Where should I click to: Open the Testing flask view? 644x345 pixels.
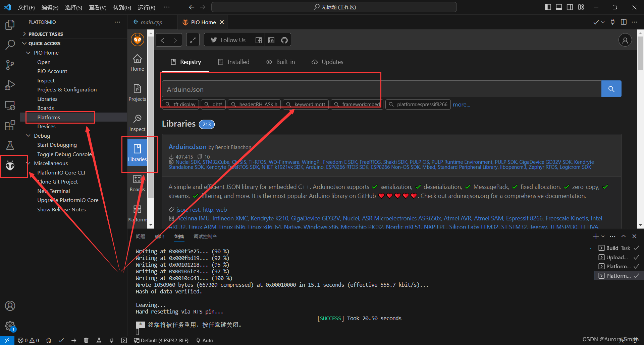tap(10, 145)
